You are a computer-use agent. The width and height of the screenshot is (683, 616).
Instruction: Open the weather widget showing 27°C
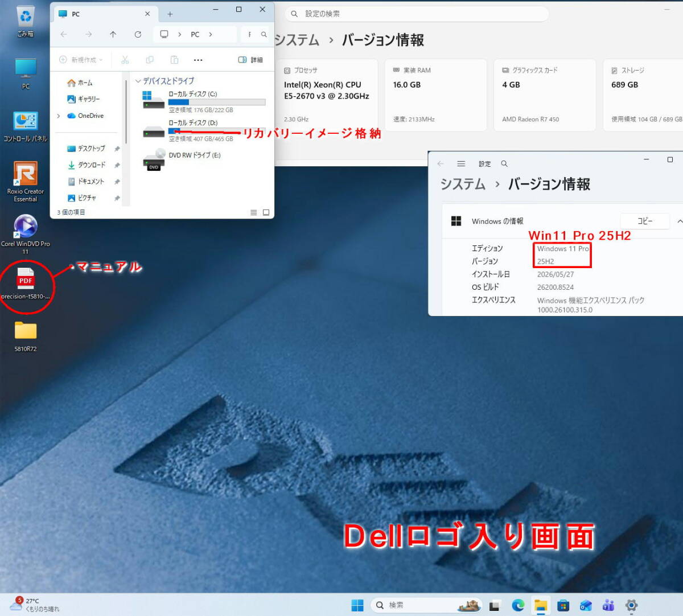pos(35,605)
